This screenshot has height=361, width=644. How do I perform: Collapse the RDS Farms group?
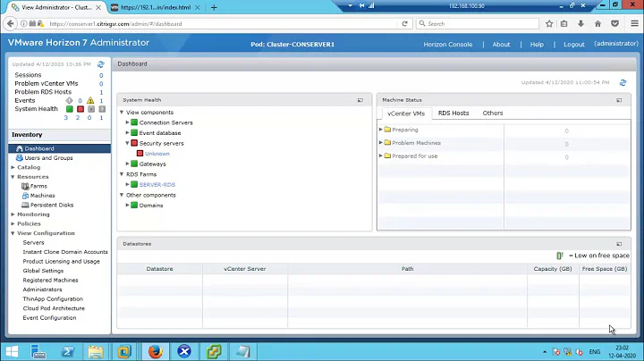tap(122, 174)
